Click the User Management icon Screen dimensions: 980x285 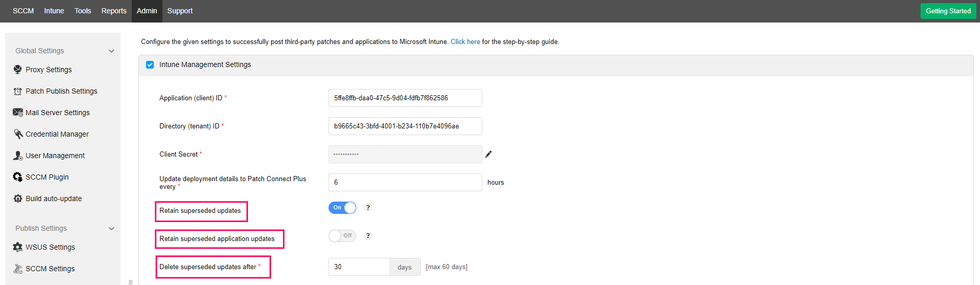(x=18, y=156)
